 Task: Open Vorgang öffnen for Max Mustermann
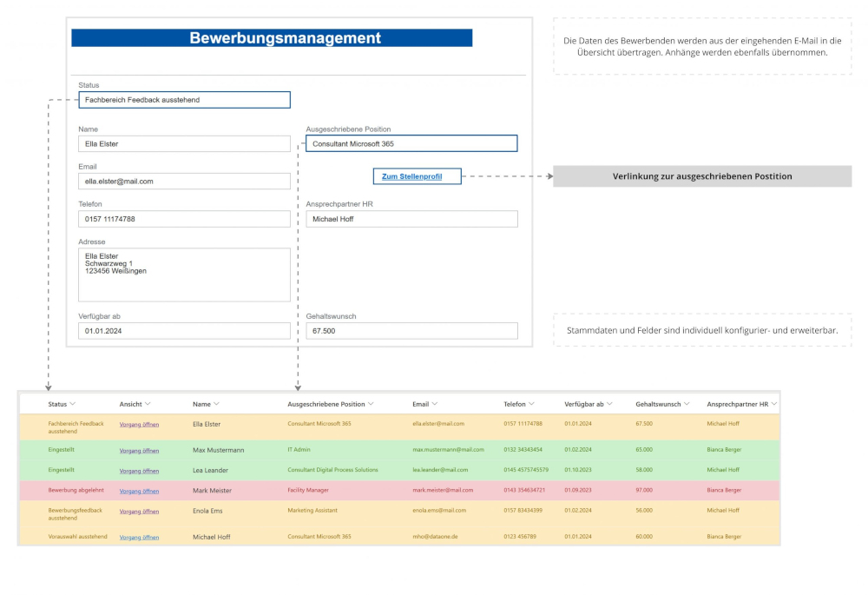(x=139, y=450)
